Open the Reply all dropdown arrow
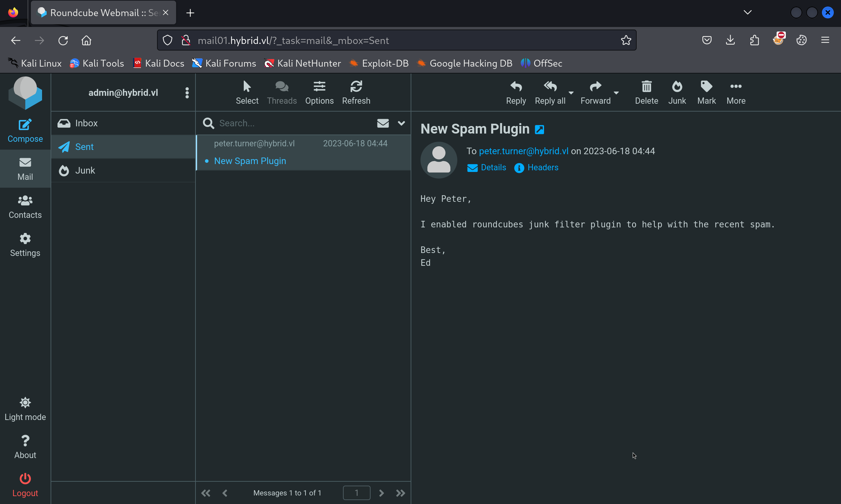The image size is (841, 504). (571, 93)
